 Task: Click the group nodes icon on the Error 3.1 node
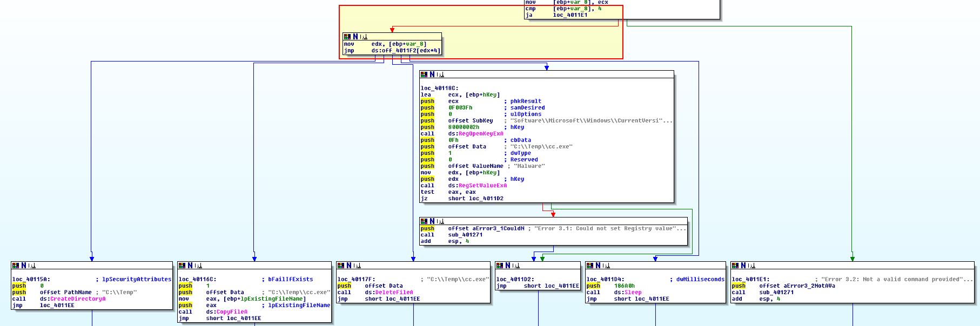click(439, 221)
